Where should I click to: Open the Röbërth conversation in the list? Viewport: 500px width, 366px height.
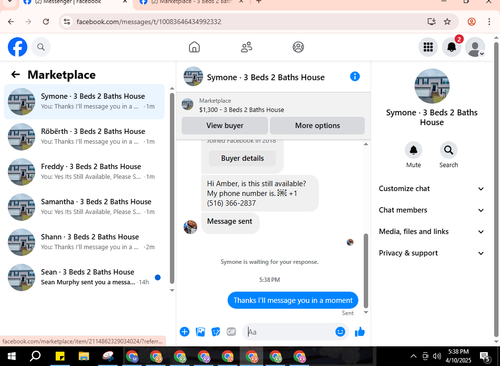coord(84,137)
